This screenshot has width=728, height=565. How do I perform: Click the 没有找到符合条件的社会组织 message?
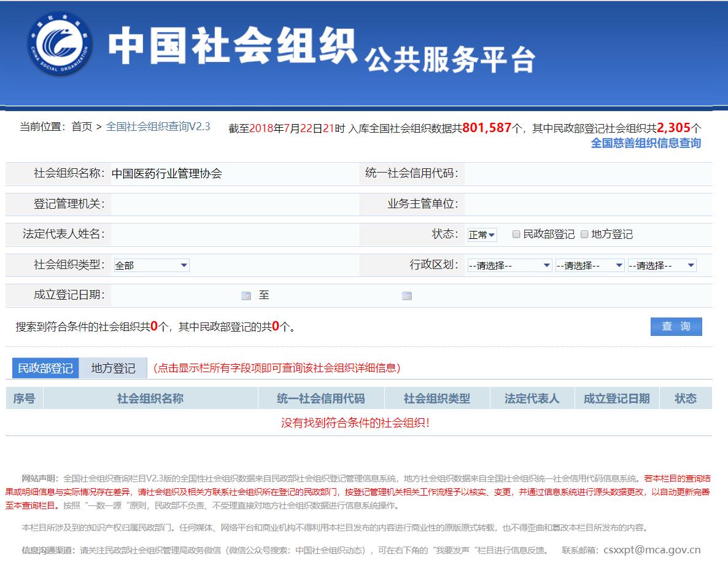(355, 423)
